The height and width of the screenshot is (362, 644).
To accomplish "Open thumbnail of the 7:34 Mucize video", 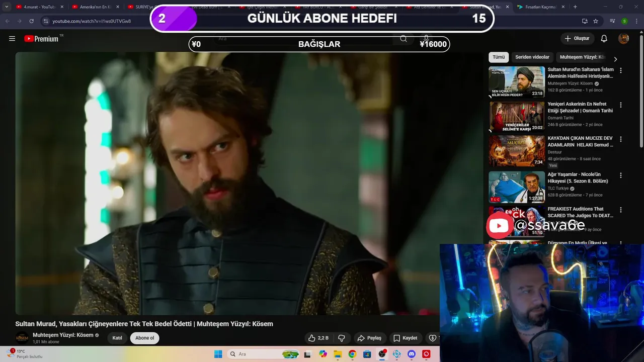I will pos(517,151).
